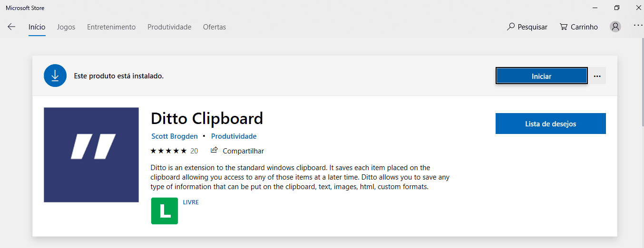Expand the top-right ellipsis menu
Screen dimensions: 644x248
(638, 26)
